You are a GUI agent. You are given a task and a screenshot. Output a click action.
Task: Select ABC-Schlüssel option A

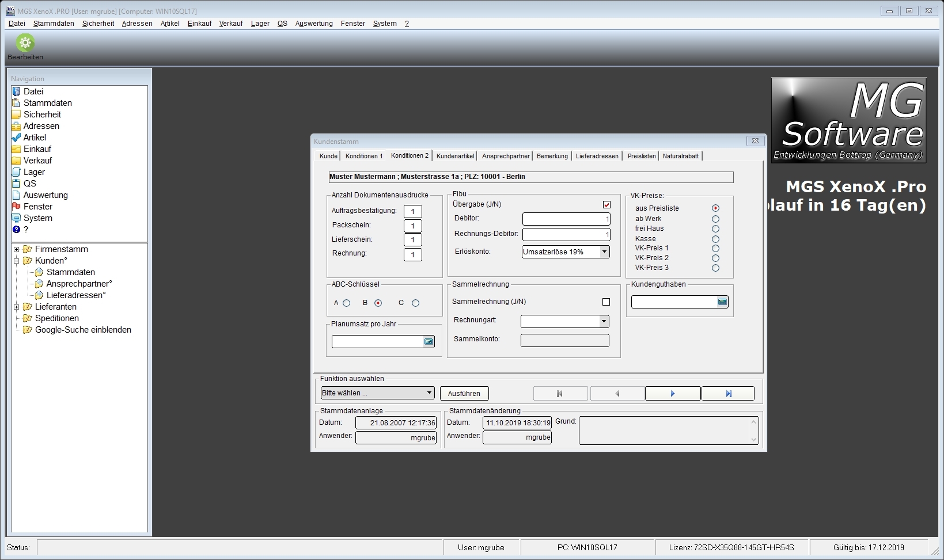346,303
